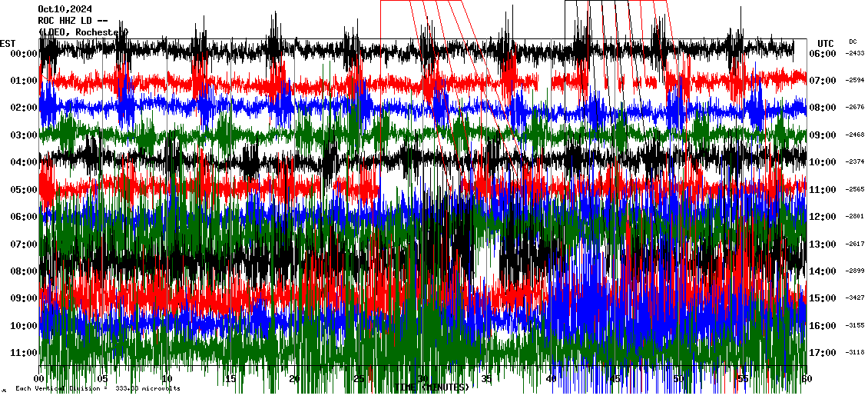Click the 10 minute tick on the x-axis
Viewport: 868px width, 399px height.
point(167,379)
